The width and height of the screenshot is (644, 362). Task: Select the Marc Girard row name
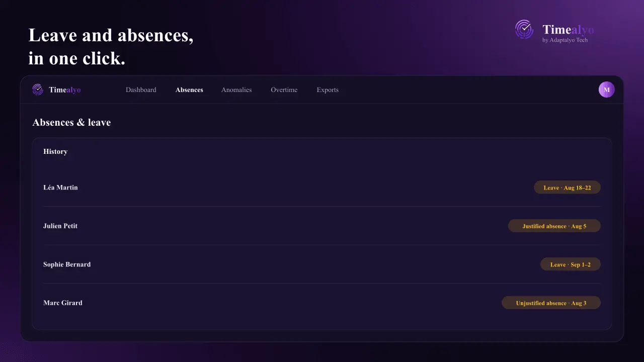point(63,303)
